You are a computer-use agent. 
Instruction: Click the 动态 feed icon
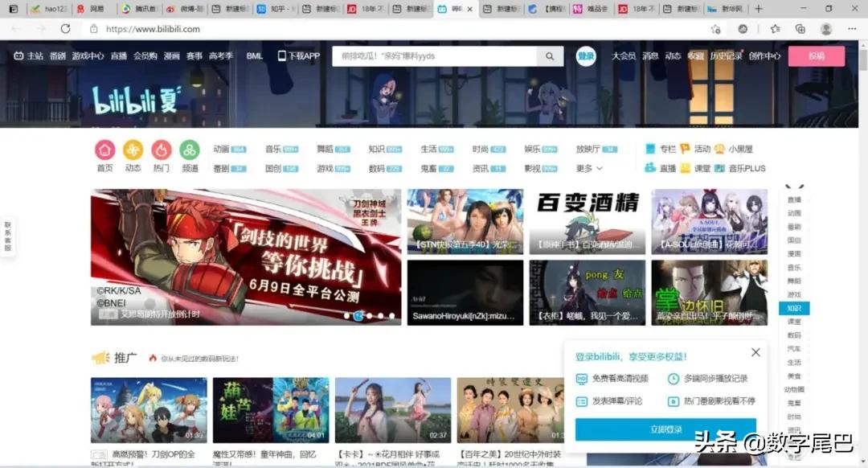[x=133, y=148]
